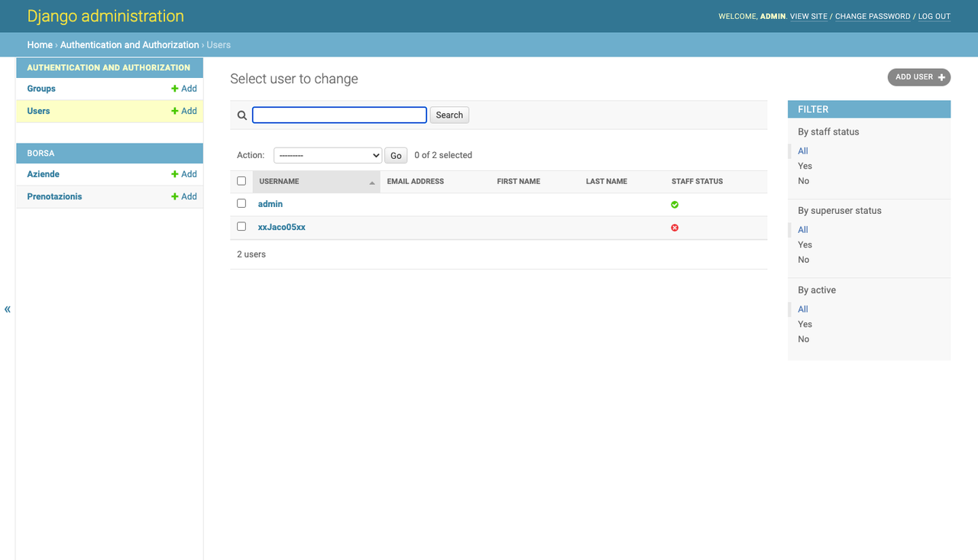This screenshot has width=978, height=560.
Task: Click the search magnifier icon
Action: click(x=241, y=115)
